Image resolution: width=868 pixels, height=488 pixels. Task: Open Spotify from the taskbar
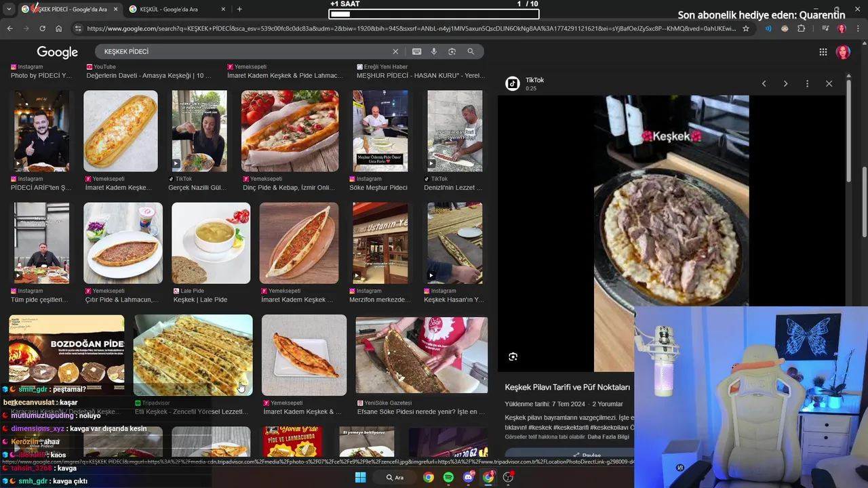(448, 477)
